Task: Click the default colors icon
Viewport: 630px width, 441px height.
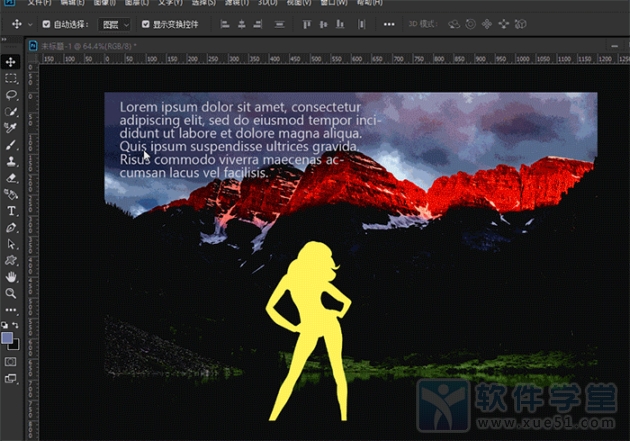Action: (x=4, y=325)
